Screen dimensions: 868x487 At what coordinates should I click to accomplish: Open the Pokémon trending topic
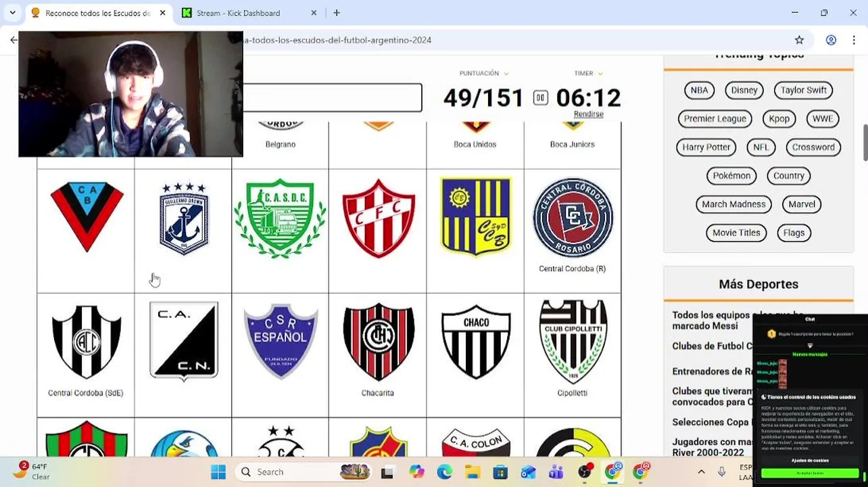tap(731, 175)
